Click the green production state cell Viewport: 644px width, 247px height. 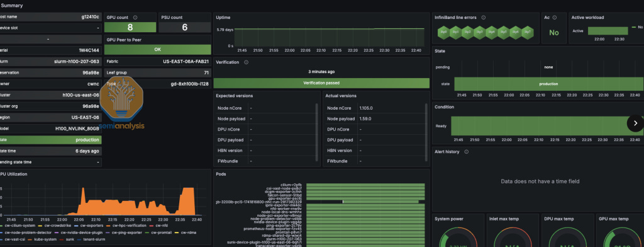50,140
